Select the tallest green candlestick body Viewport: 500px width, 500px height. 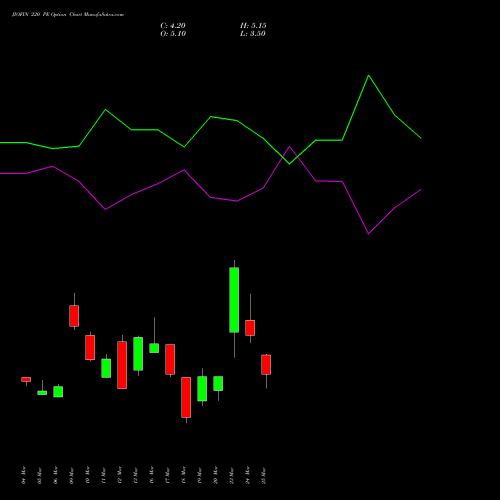tap(234, 300)
